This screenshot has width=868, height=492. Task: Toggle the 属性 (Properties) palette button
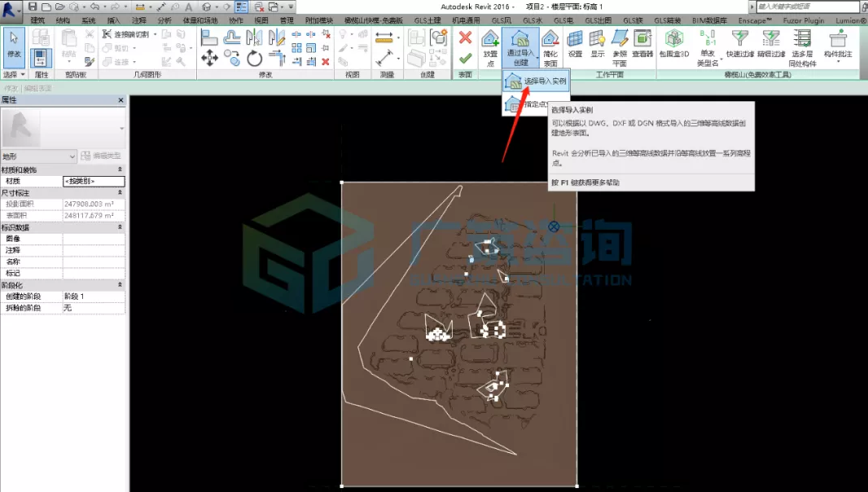[x=40, y=58]
